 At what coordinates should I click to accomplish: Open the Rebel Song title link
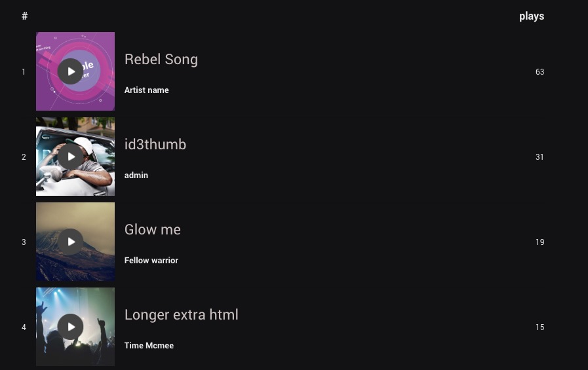[161, 59]
